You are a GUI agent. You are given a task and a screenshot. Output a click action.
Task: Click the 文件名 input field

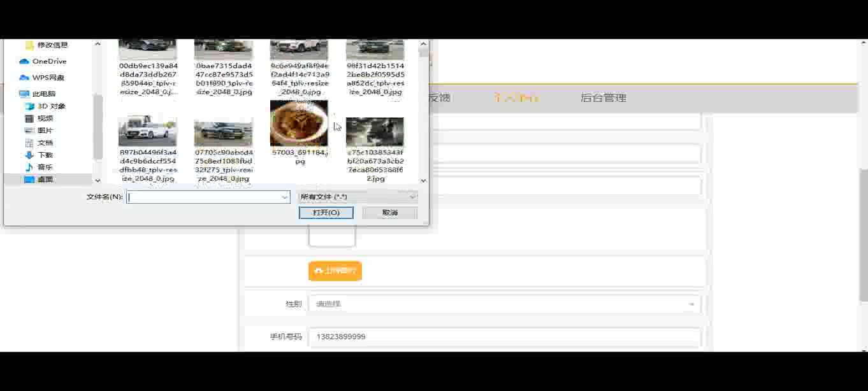click(204, 197)
